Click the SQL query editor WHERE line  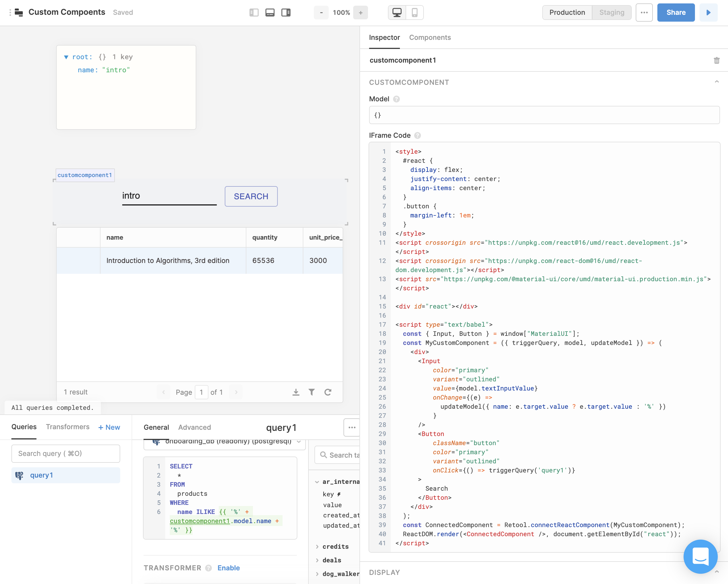tap(179, 503)
